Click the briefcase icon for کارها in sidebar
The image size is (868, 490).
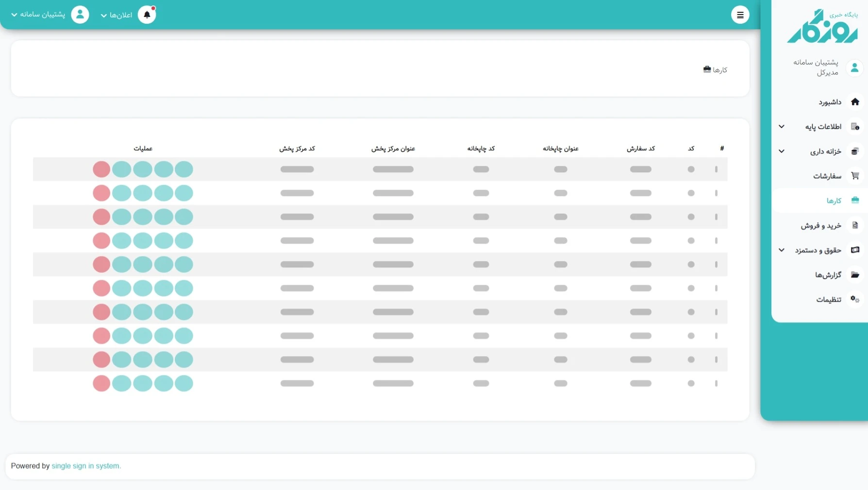click(855, 200)
